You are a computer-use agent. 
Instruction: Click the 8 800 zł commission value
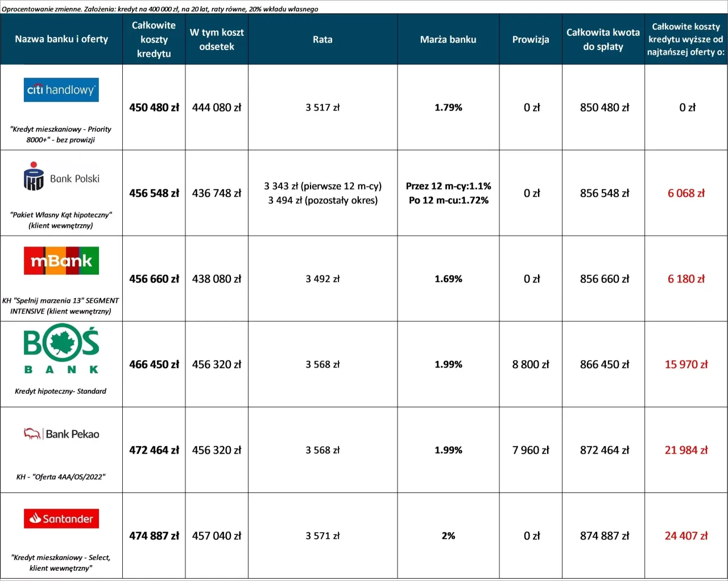pyautogui.click(x=530, y=364)
